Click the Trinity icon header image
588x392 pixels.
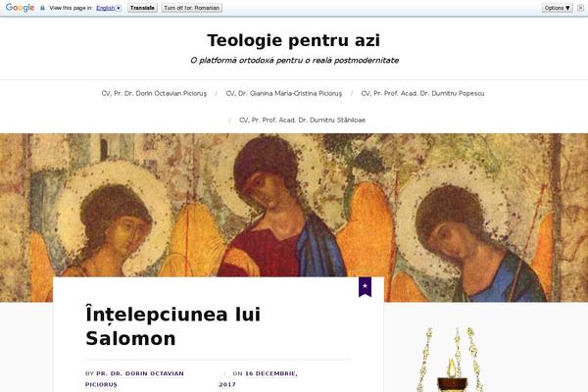coord(294,218)
